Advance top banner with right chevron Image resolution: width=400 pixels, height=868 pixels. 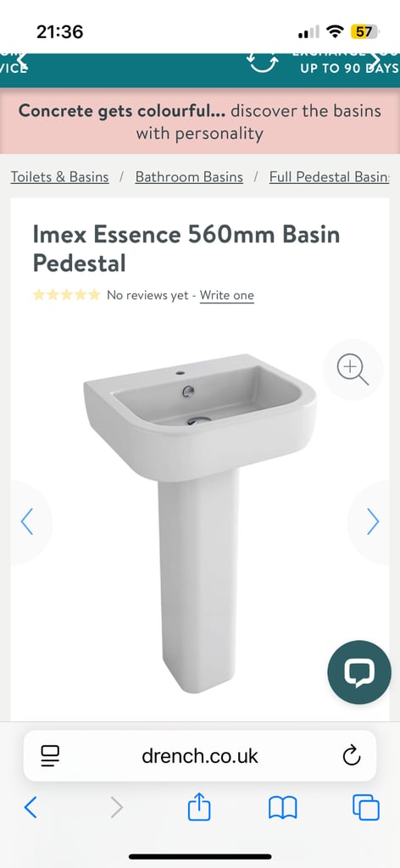click(x=375, y=58)
